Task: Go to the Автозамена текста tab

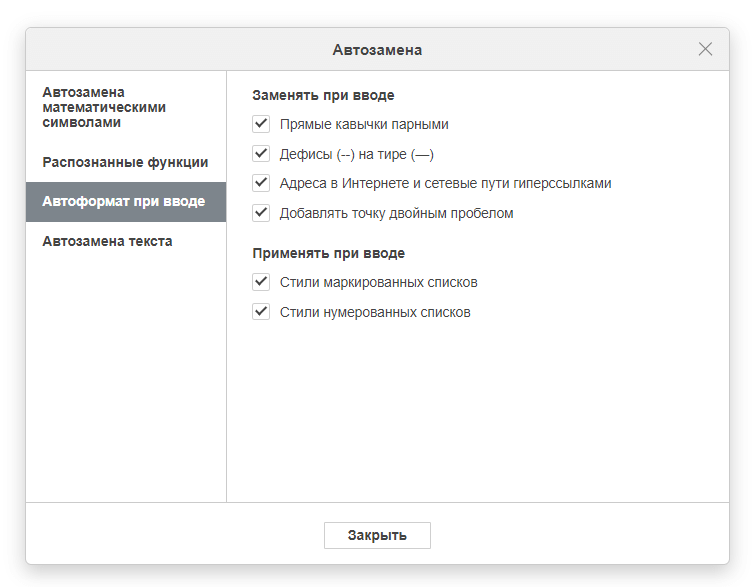Action: [x=107, y=241]
